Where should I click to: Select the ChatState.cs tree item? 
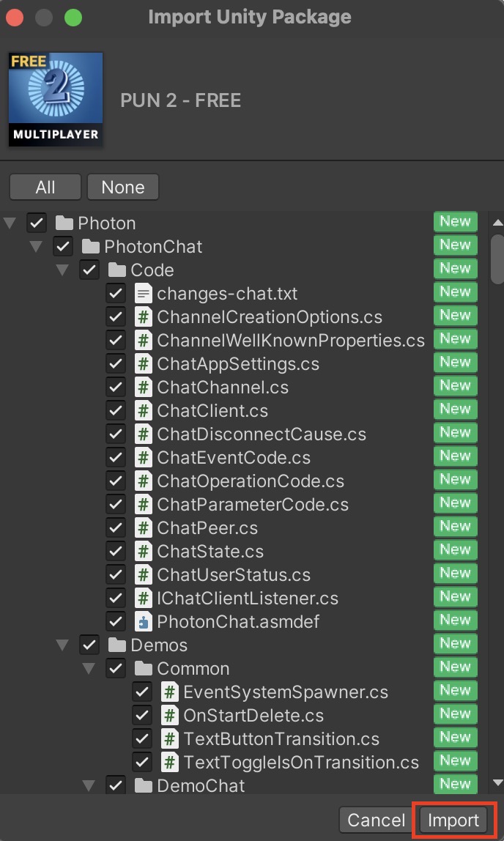click(210, 552)
